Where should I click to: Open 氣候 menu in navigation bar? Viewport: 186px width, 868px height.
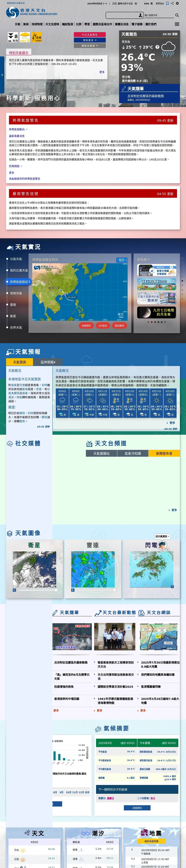[x=26, y=24]
